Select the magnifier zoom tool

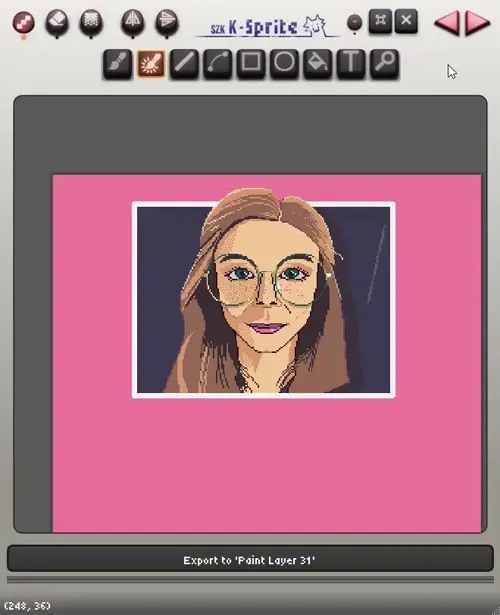point(385,64)
